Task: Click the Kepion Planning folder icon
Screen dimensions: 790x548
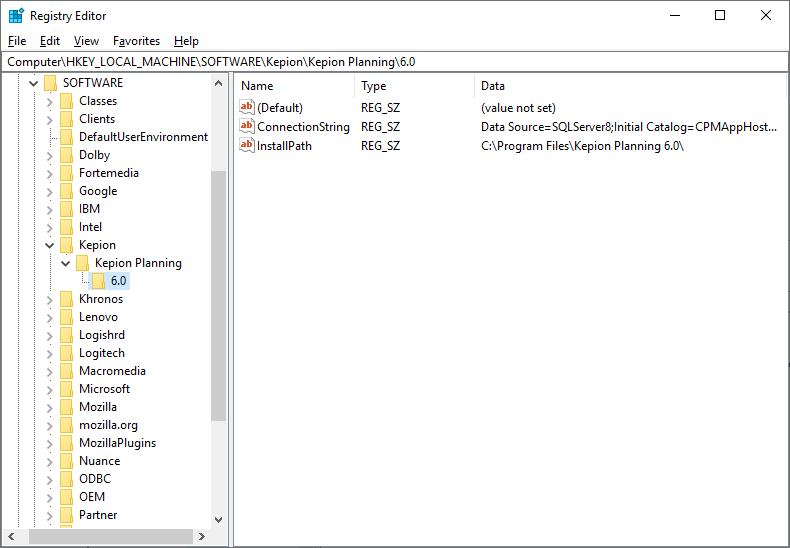Action: tap(83, 263)
